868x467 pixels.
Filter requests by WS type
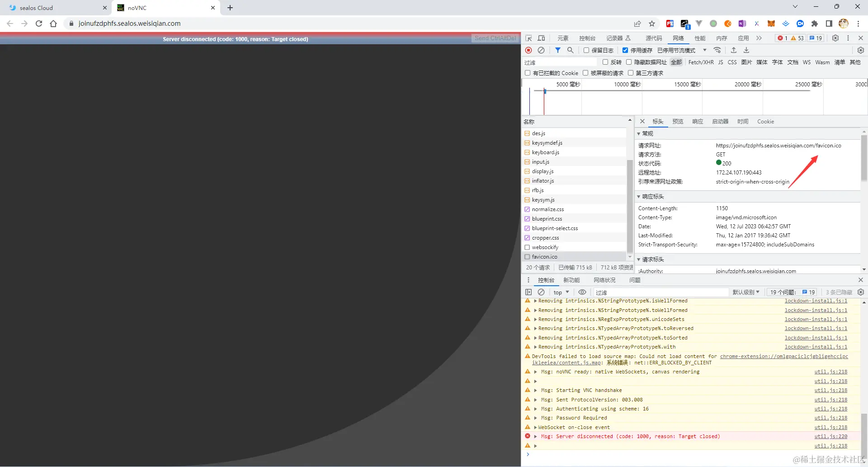[807, 62]
